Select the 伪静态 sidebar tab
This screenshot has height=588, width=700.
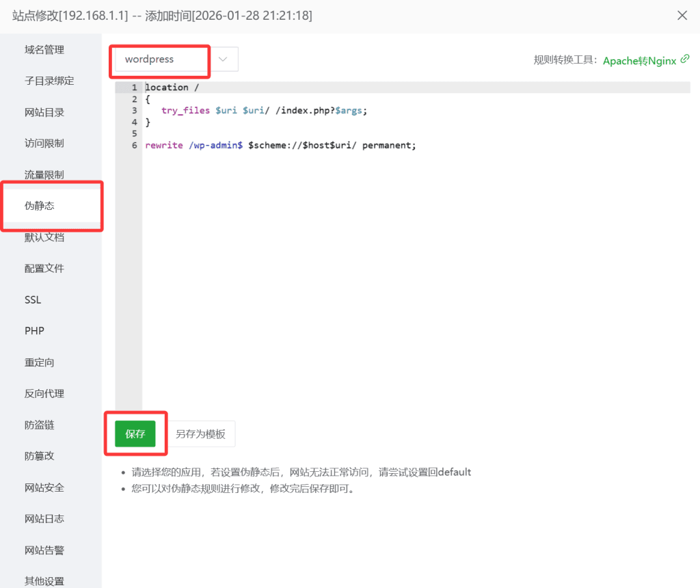pyautogui.click(x=40, y=206)
